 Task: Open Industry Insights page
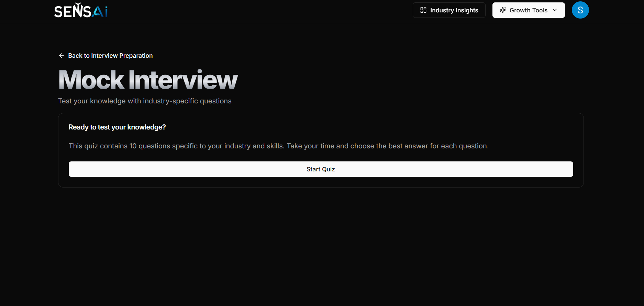(x=449, y=10)
